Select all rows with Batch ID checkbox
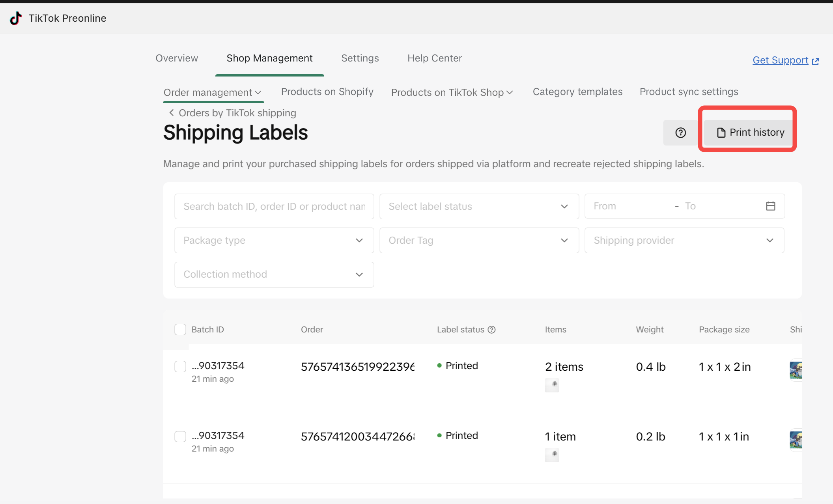Image resolution: width=833 pixels, height=504 pixels. (x=180, y=330)
